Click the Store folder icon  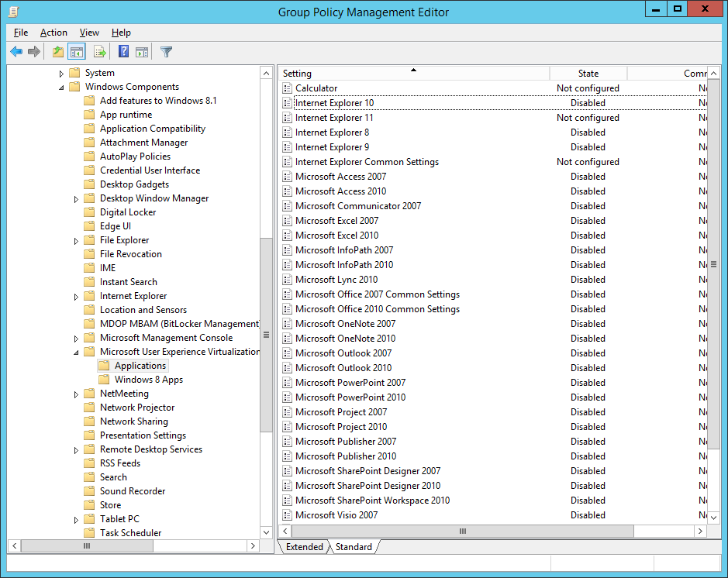89,504
